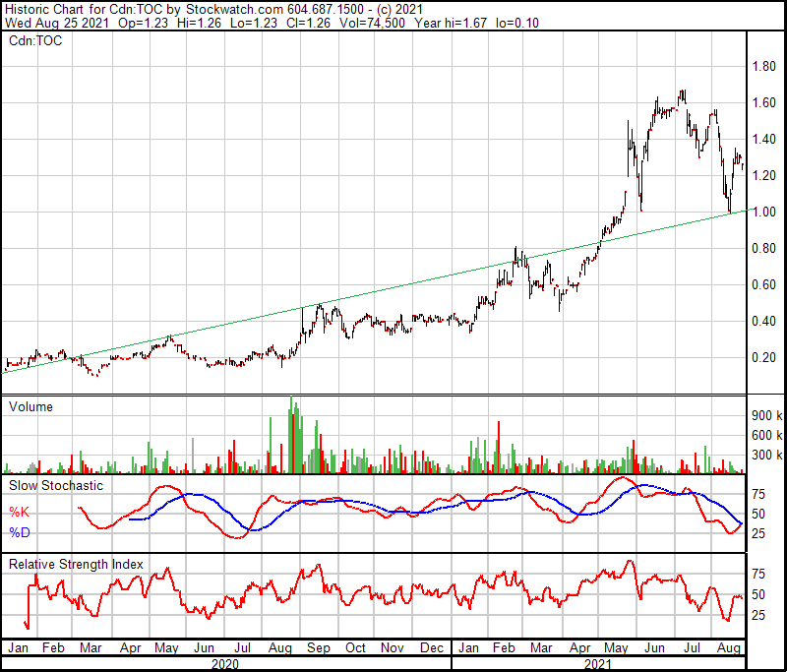Click the Jun 2020 month label

click(204, 648)
